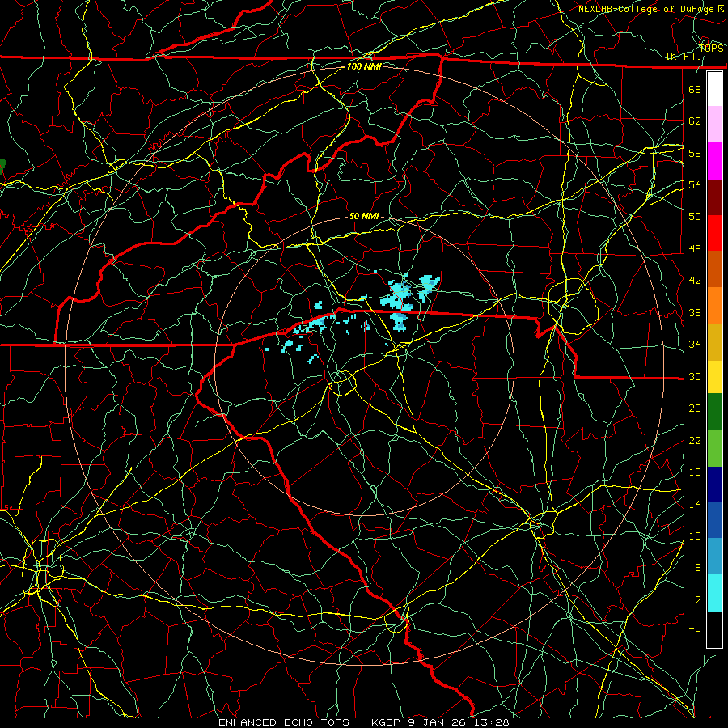Click the "13:28" timestamp

pos(492,722)
